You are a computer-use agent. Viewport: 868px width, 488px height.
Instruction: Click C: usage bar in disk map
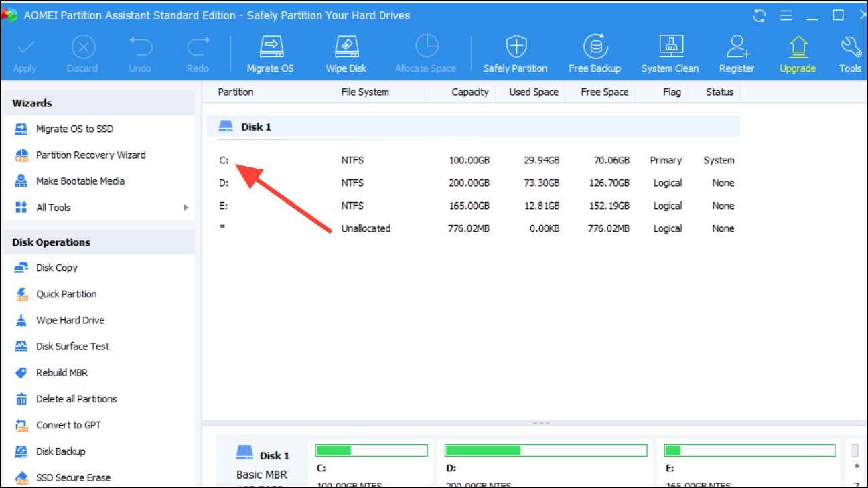(372, 451)
